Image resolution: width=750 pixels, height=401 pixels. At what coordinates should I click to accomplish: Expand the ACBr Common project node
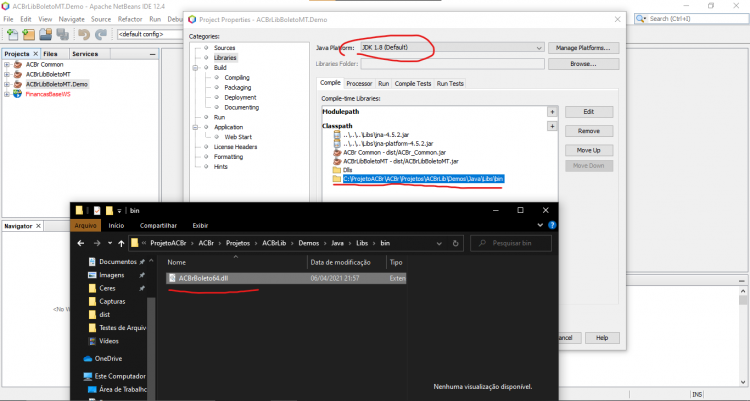tap(7, 65)
